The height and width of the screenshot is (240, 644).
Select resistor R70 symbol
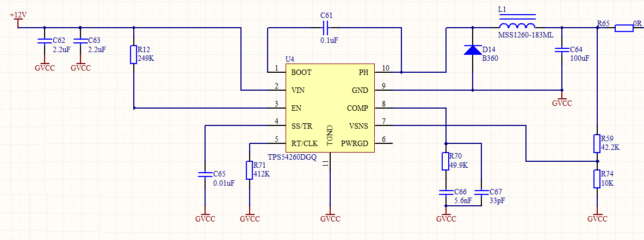445,161
